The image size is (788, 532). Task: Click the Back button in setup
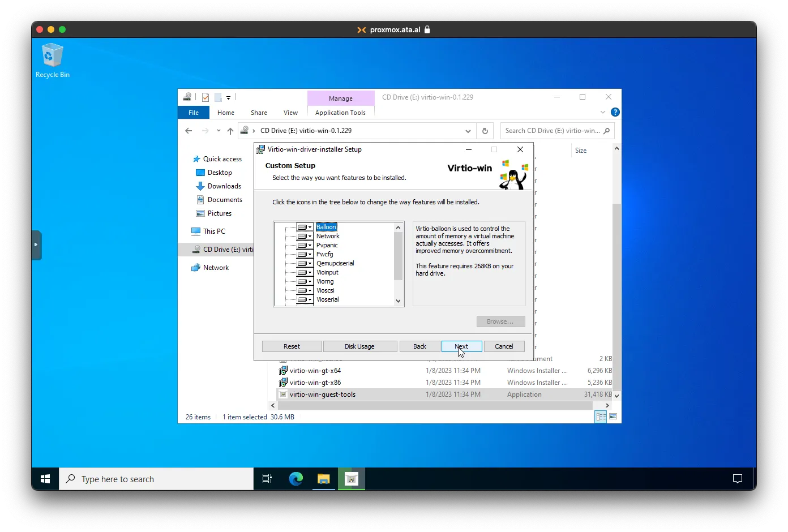coord(419,346)
